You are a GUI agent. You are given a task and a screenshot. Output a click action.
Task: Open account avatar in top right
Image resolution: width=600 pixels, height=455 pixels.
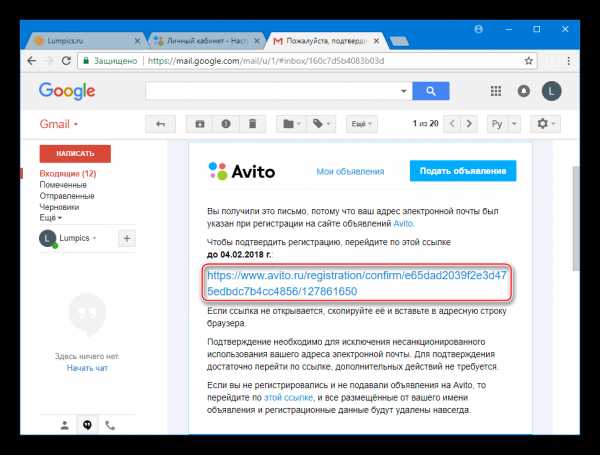point(551,91)
